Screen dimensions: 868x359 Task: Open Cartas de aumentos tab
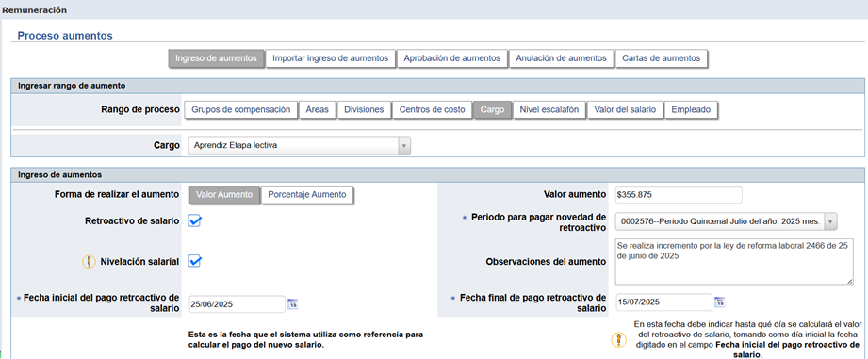pos(661,58)
